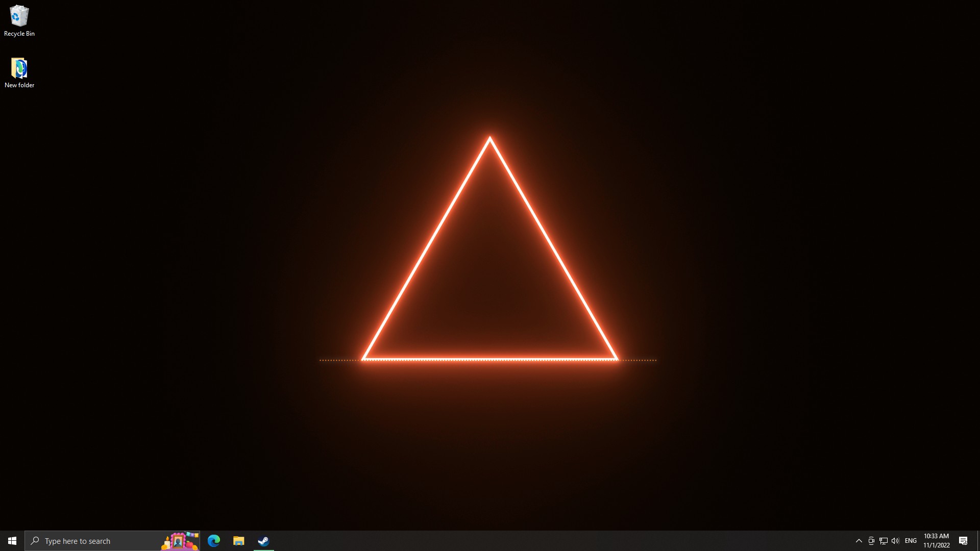Click the New folder label text

click(19, 85)
